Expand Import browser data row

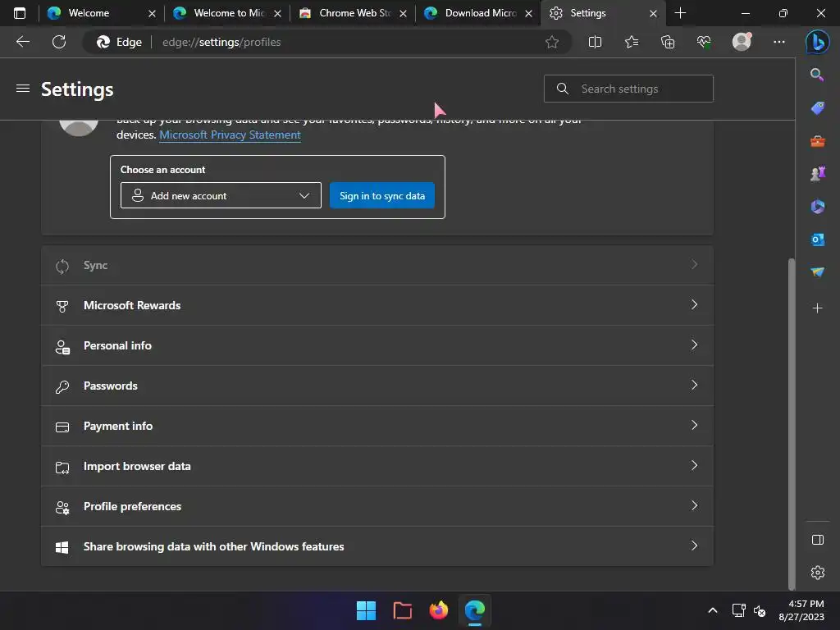(377, 466)
